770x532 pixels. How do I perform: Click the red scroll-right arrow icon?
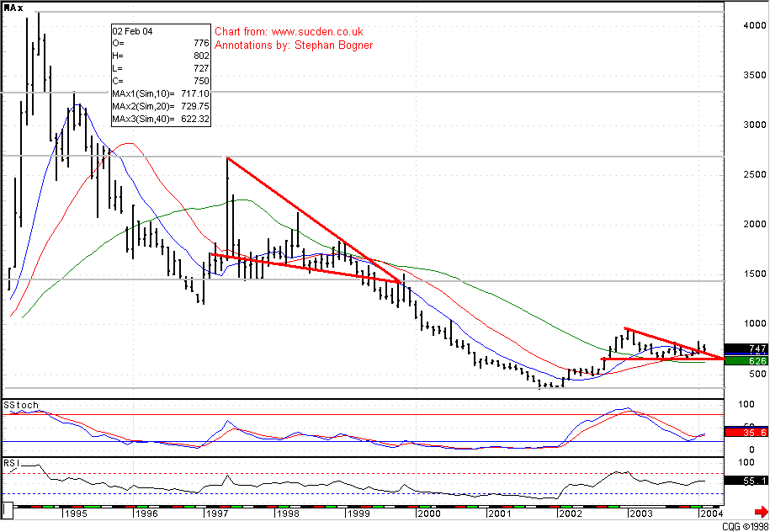click(761, 511)
